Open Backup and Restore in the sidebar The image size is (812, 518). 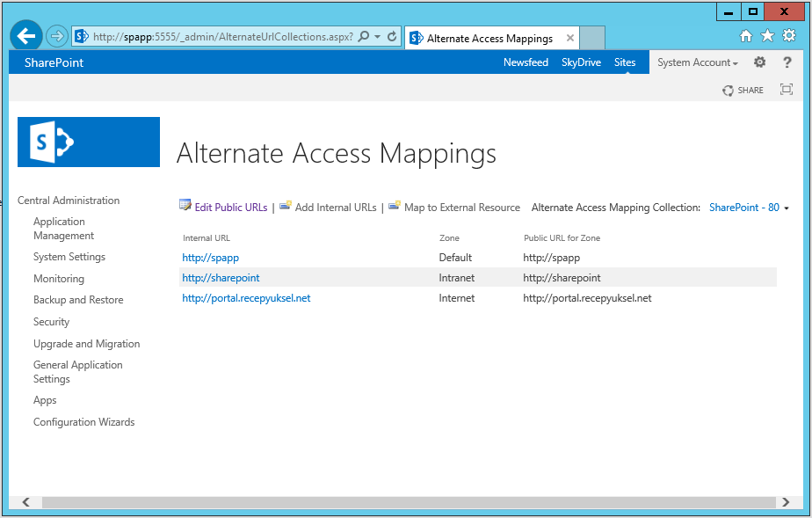click(x=78, y=300)
